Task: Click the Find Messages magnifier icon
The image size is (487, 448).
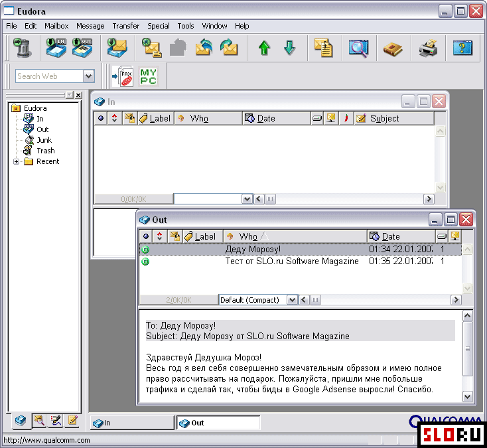Action: 358,48
